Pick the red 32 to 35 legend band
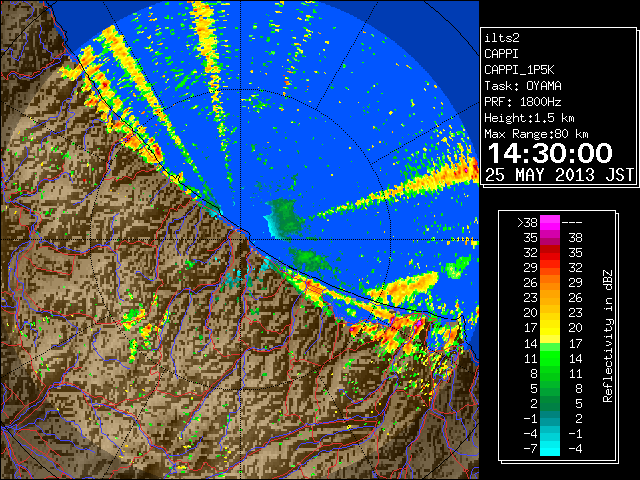The width and height of the screenshot is (640, 480). pos(550,253)
